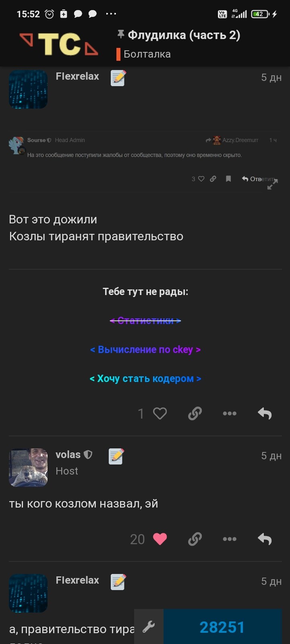The width and height of the screenshot is (290, 644).
Task: Reply to volas's post with arrow icon
Action: pos(265,539)
